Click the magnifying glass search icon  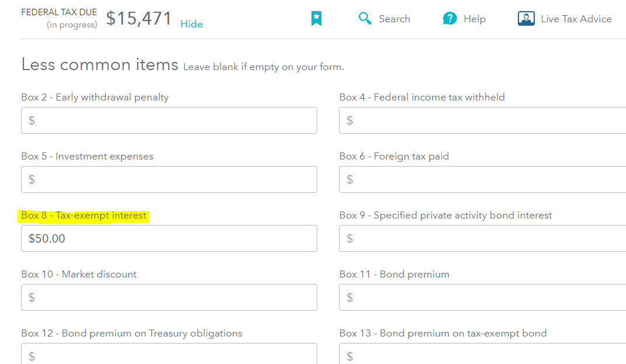(x=365, y=18)
